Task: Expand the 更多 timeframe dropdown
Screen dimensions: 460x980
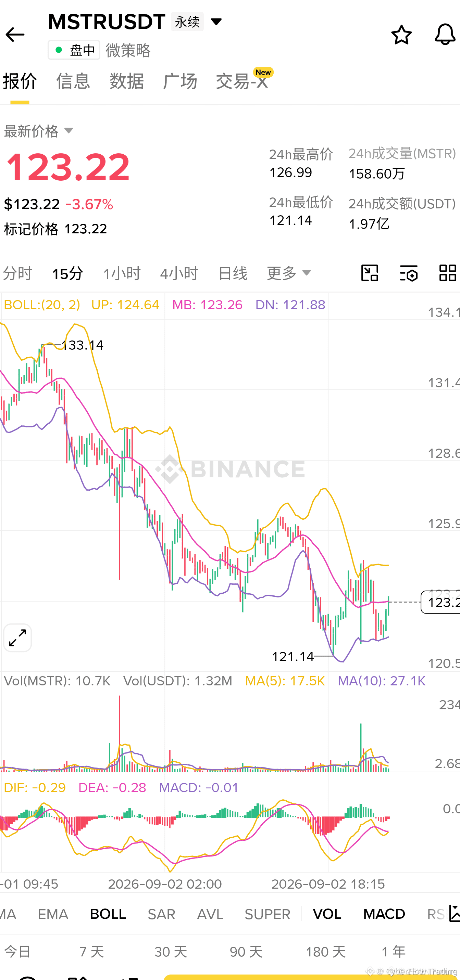Action: coord(289,273)
